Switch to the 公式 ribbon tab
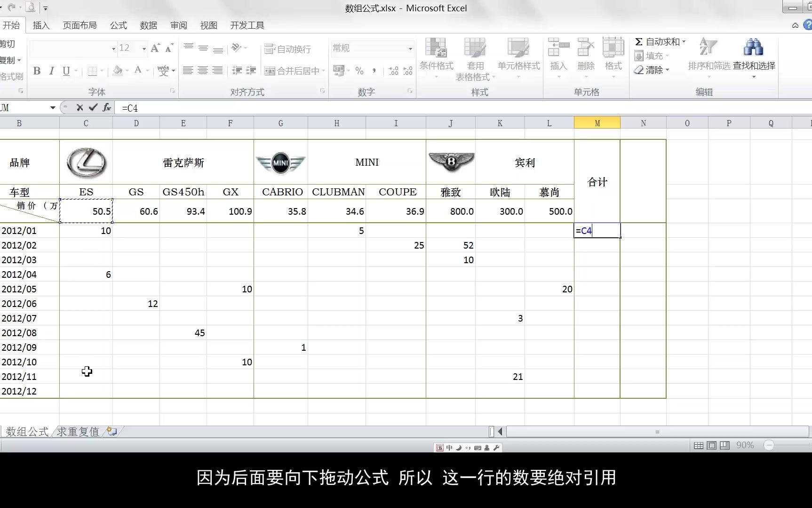The height and width of the screenshot is (508, 812). 119,25
